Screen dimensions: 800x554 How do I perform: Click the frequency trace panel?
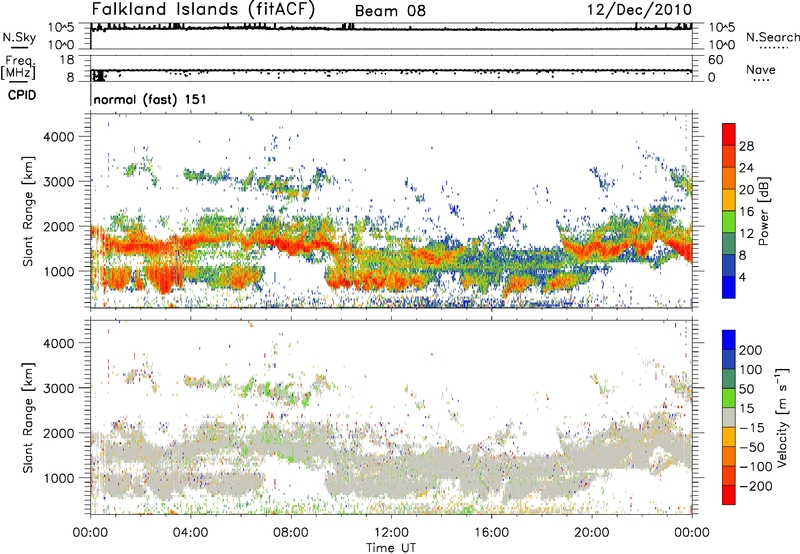[x=391, y=69]
